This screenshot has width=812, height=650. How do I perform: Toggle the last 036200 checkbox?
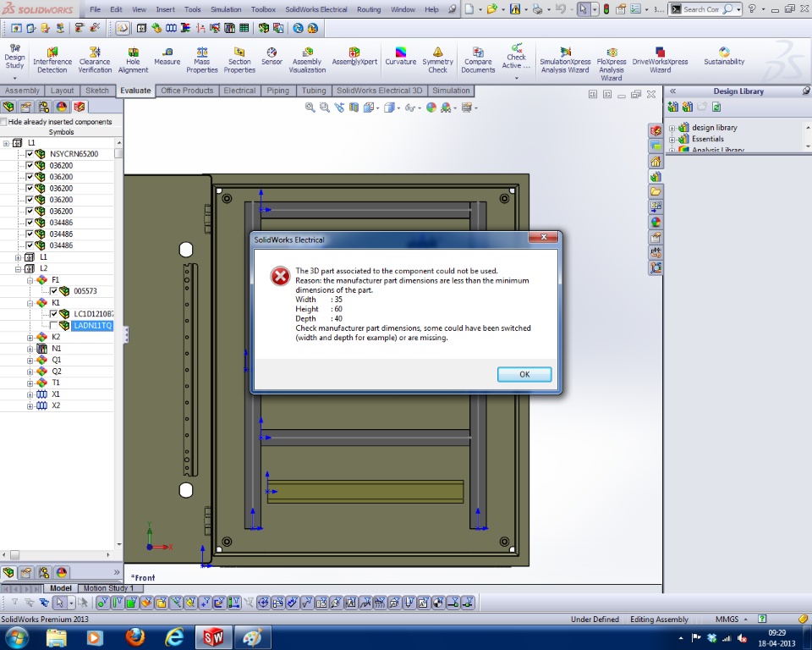(30, 211)
